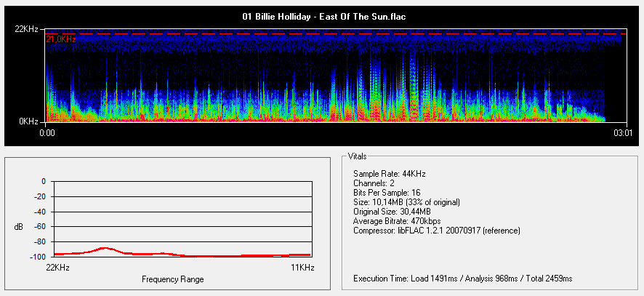Image resolution: width=644 pixels, height=296 pixels.
Task: Click the Size: 10,14MB line
Action: (406, 201)
